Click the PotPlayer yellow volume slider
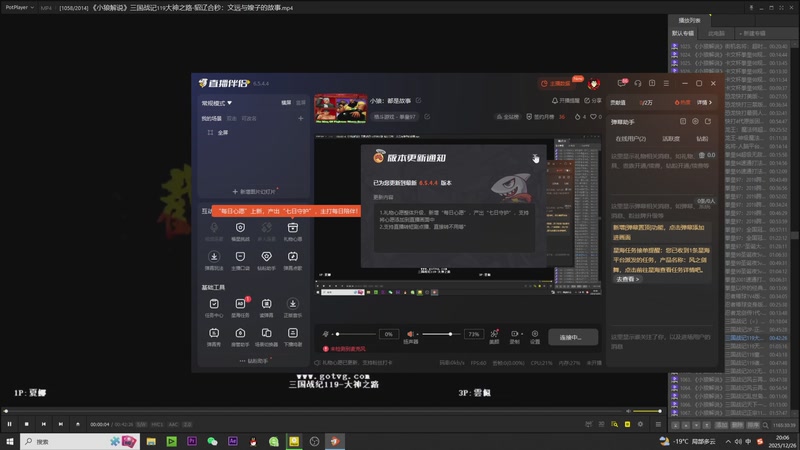This screenshot has width=800, height=450. 647,411
